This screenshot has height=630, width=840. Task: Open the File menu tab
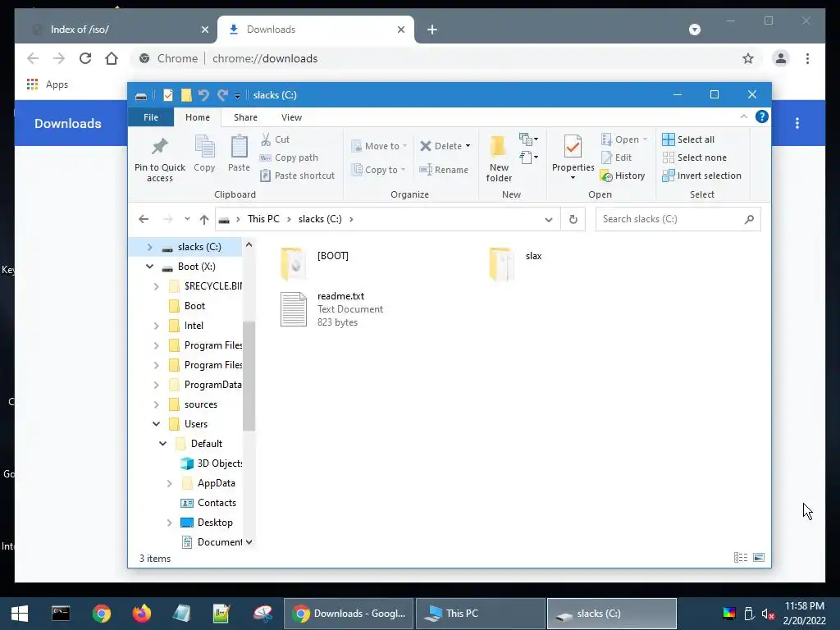coord(151,117)
